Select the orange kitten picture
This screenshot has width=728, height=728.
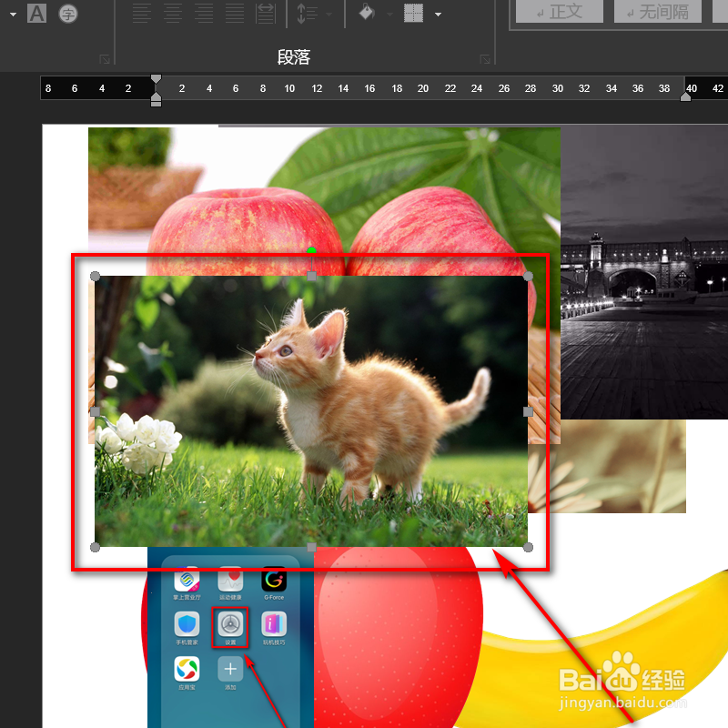pyautogui.click(x=311, y=412)
